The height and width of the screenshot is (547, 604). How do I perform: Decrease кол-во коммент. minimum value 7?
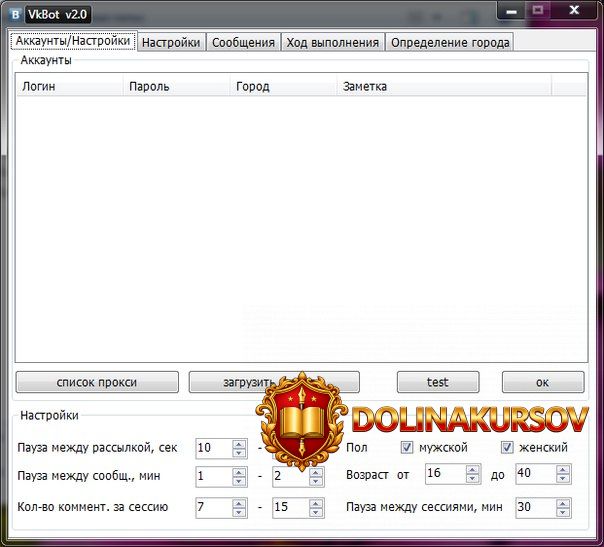click(x=239, y=512)
